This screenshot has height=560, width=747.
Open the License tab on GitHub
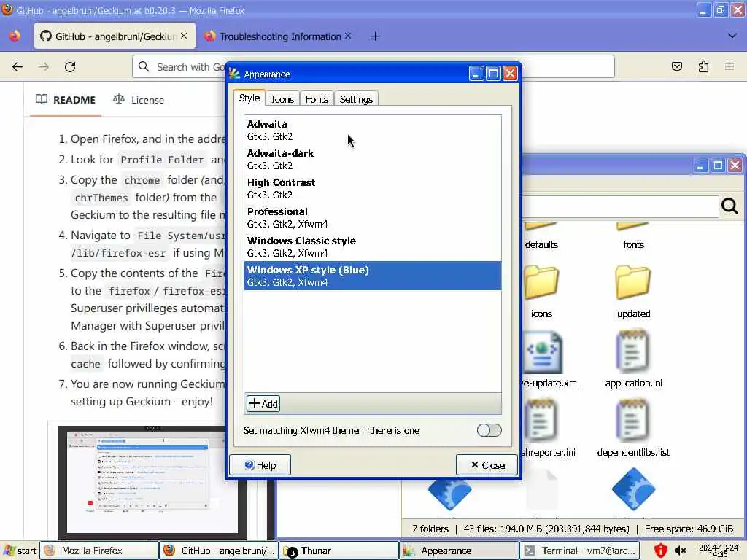click(x=139, y=100)
